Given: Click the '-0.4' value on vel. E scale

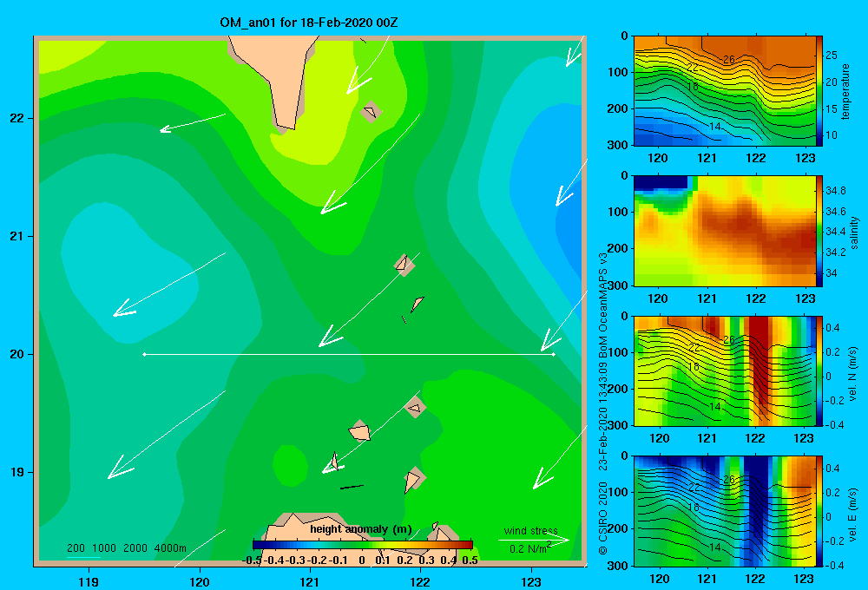Looking at the screenshot, I should [834, 565].
